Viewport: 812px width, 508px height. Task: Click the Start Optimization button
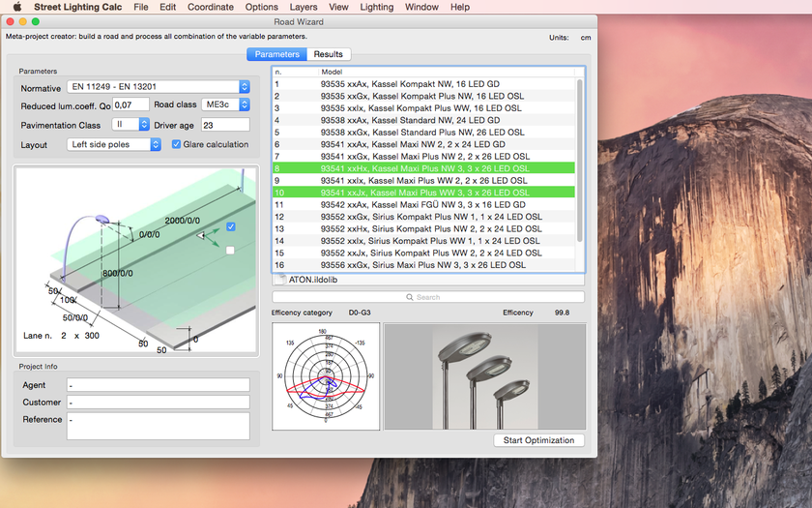(x=538, y=440)
